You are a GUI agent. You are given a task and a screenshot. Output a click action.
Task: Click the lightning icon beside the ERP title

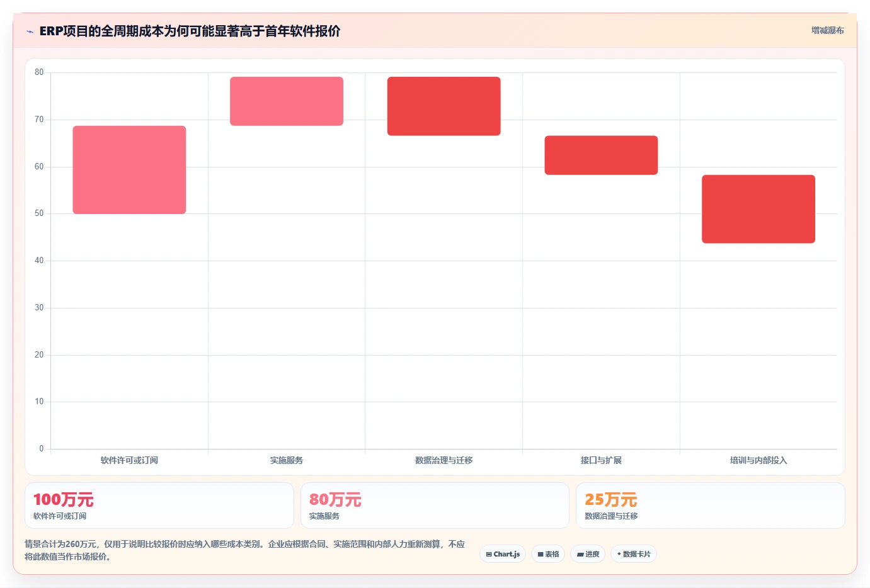[x=30, y=31]
